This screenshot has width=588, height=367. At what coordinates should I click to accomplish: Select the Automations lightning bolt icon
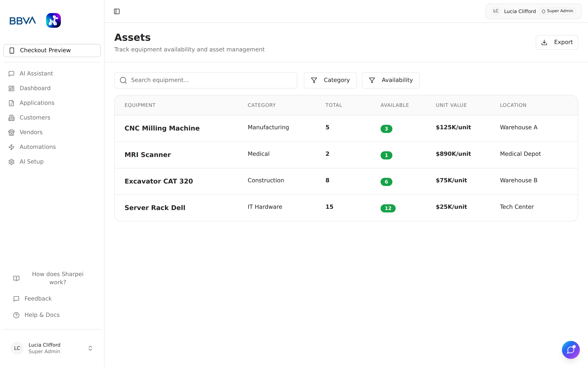coord(12,147)
